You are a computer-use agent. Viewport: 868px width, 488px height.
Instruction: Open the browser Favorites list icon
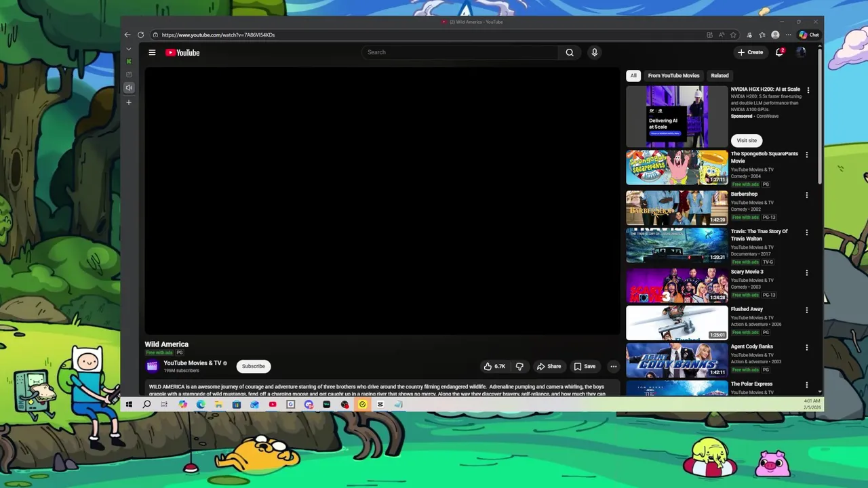coord(762,35)
